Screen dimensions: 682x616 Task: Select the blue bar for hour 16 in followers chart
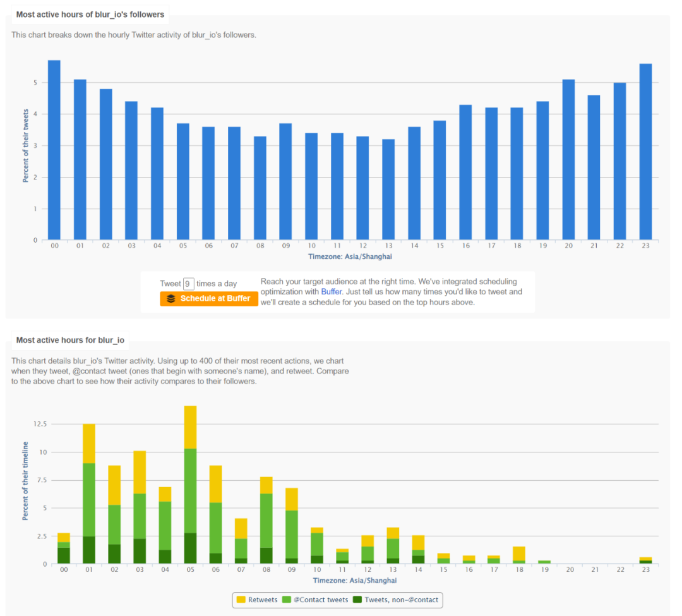click(x=465, y=172)
